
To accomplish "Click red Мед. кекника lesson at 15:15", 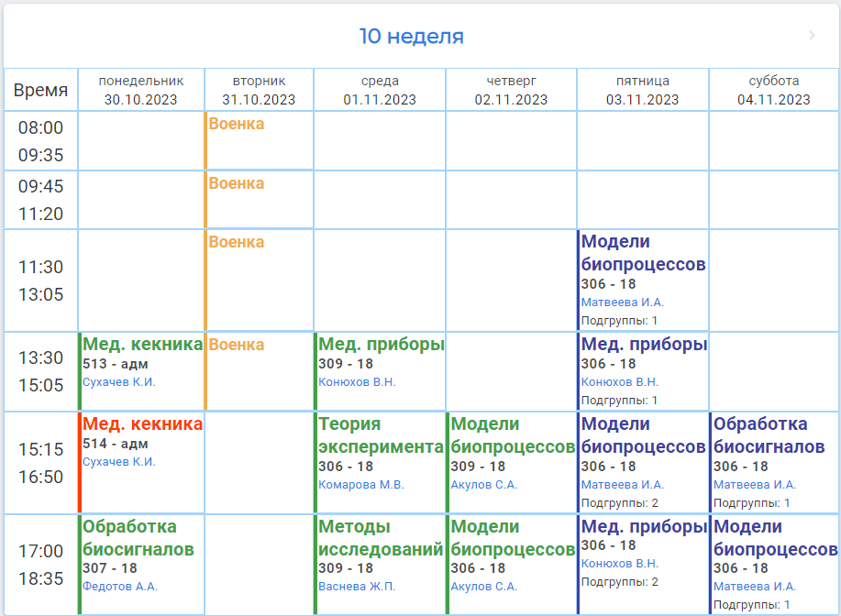I will [142, 424].
